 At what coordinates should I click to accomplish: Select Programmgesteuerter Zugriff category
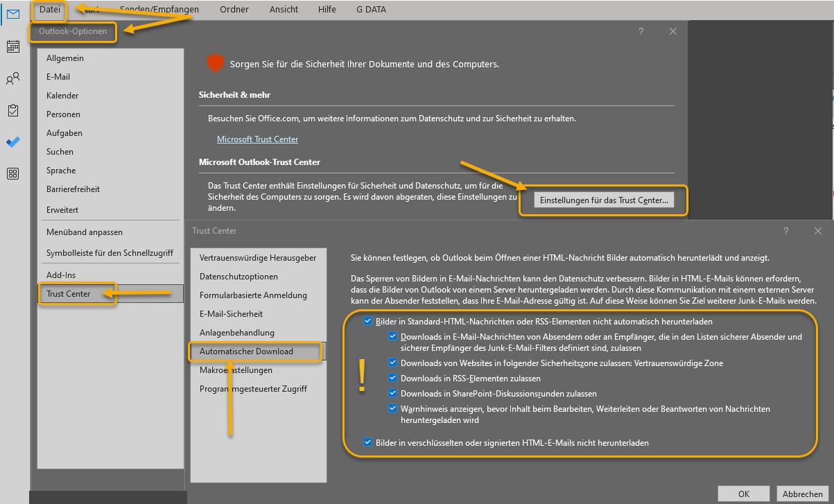click(x=258, y=389)
